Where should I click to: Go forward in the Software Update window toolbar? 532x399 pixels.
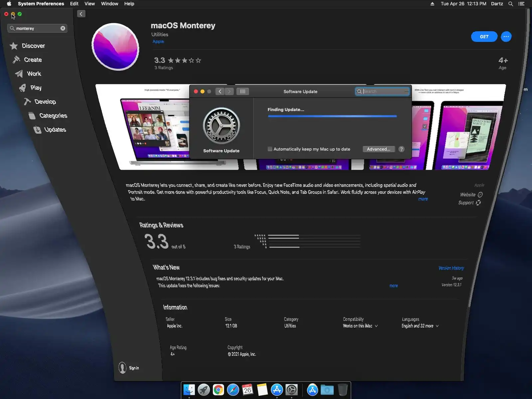click(229, 91)
